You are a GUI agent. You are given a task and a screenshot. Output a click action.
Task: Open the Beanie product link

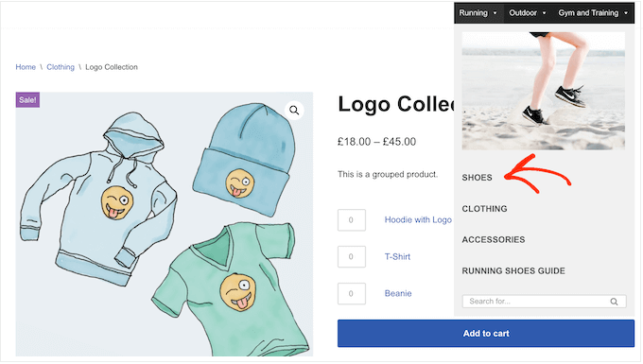[x=398, y=293]
